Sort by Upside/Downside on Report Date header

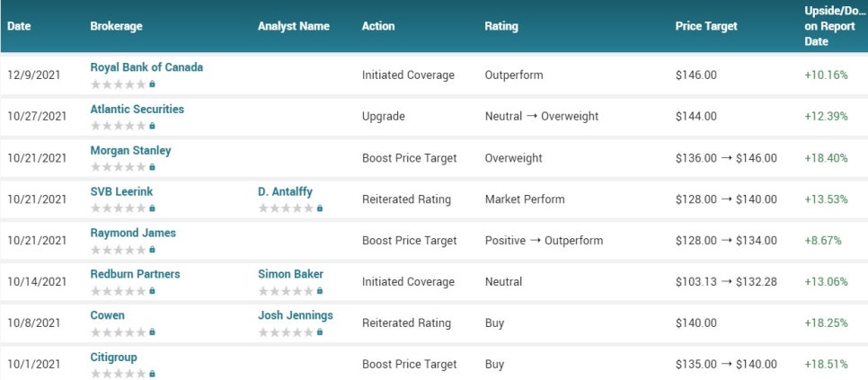[x=835, y=26]
